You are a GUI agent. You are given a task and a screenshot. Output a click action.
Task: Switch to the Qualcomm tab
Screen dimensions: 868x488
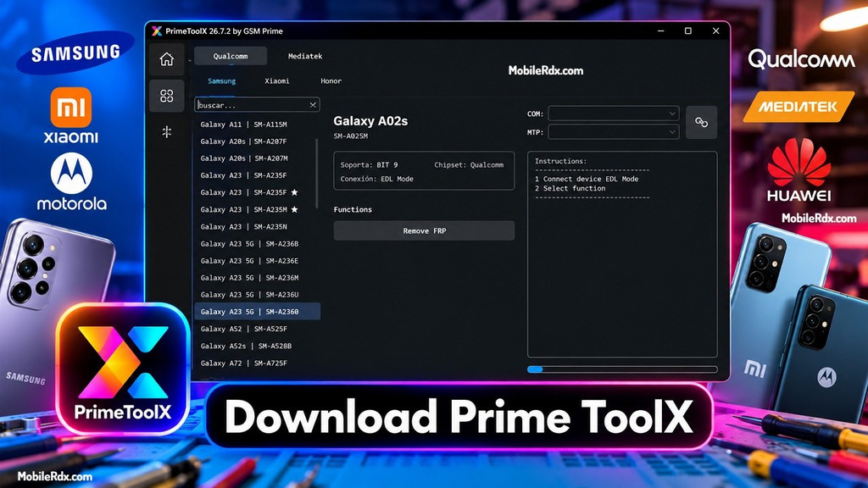[231, 56]
